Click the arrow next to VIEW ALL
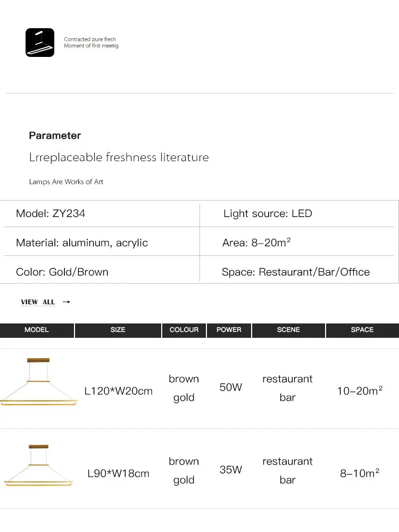Viewport: 399px width, 532px height. (66, 302)
